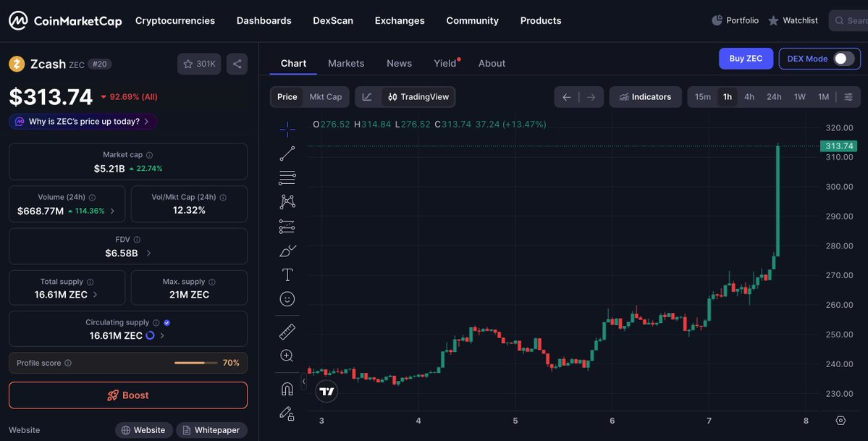Viewport: 868px width, 441px height.
Task: Set chart interval to 24h
Action: [774, 97]
